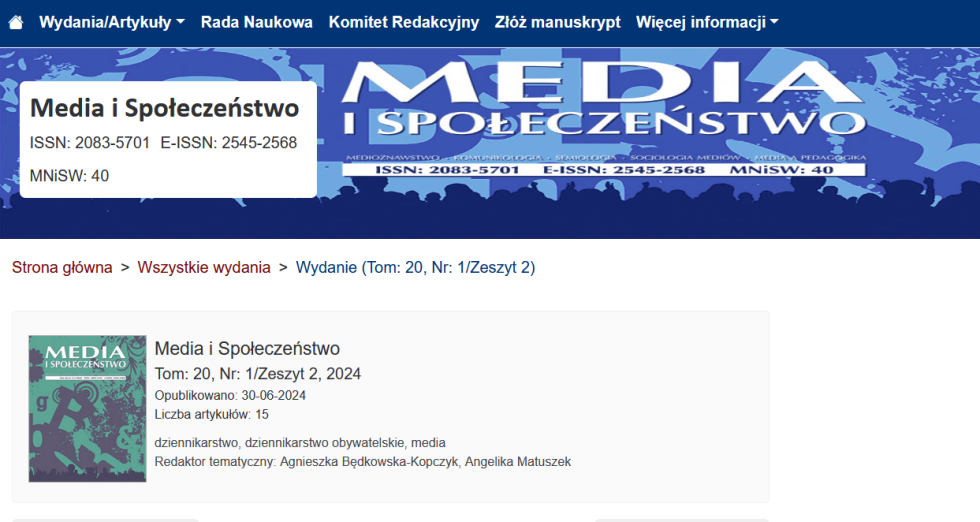Image resolution: width=980 pixels, height=522 pixels.
Task: Click the Redaktor tematyczny names line
Action: click(362, 462)
